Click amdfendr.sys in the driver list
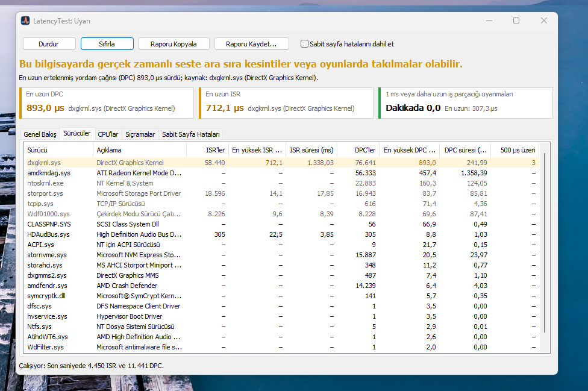The height and width of the screenshot is (391, 588). [x=281, y=286]
